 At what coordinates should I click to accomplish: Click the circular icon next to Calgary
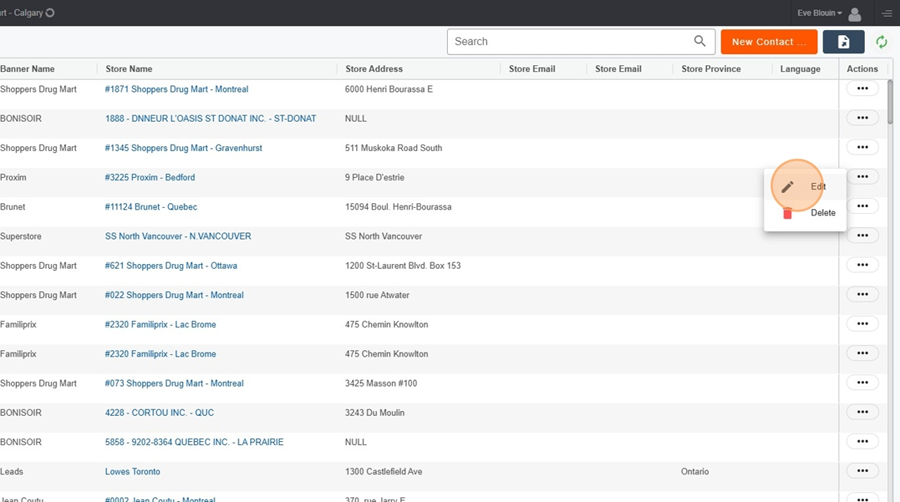tap(50, 13)
